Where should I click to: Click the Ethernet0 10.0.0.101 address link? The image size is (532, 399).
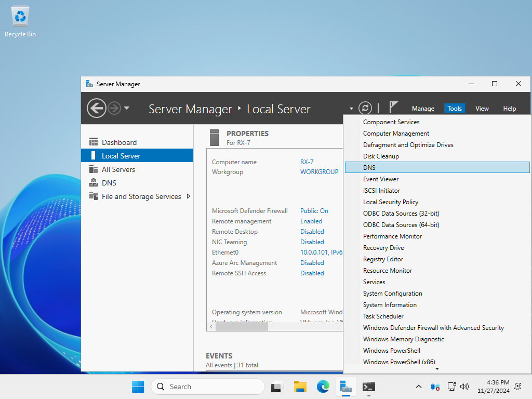click(321, 252)
